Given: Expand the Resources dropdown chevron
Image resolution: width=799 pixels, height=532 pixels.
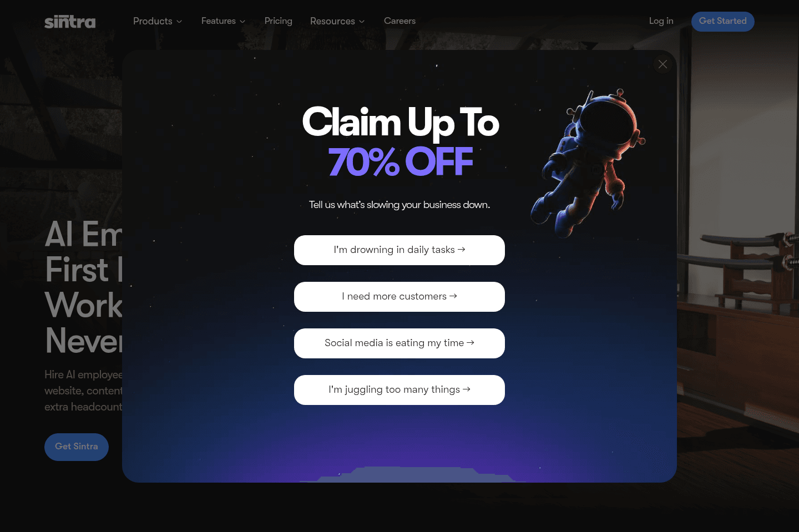Looking at the screenshot, I should click(362, 22).
